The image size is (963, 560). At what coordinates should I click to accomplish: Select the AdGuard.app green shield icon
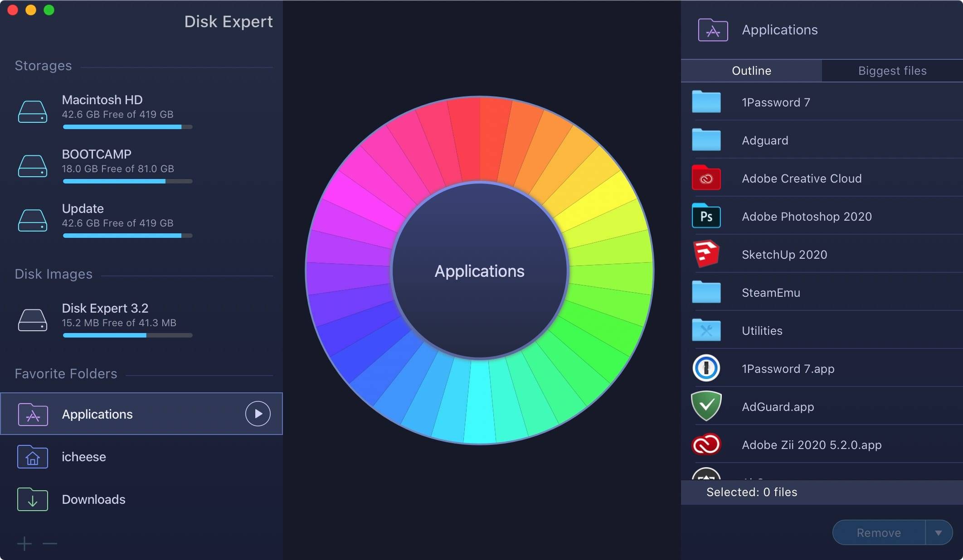tap(706, 406)
